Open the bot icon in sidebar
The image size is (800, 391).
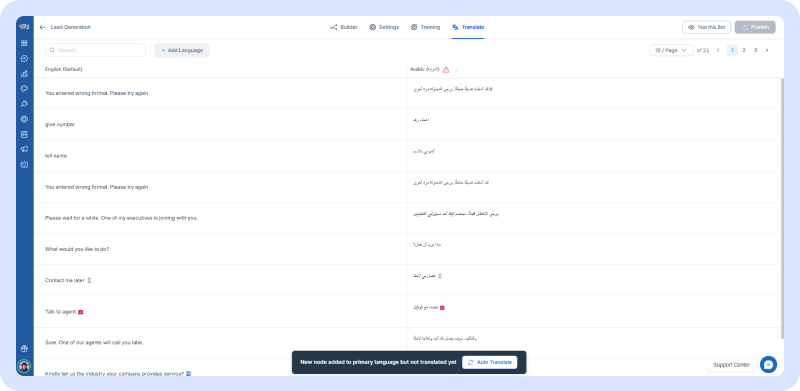coord(24,164)
